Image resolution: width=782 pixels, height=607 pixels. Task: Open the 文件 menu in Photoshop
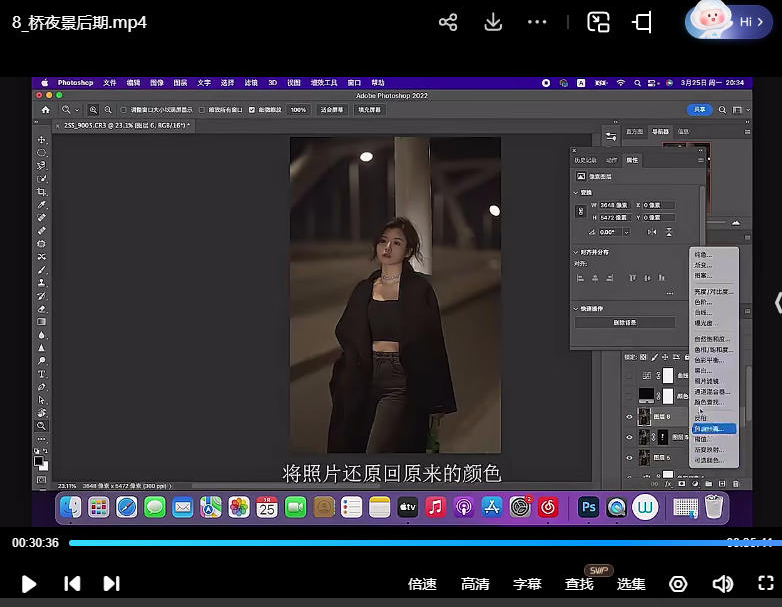(x=109, y=83)
